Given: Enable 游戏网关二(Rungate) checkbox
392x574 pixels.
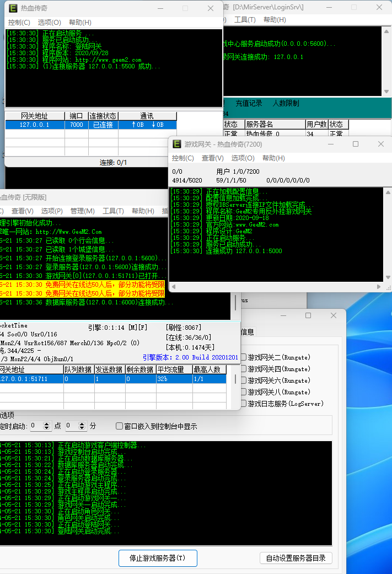Looking at the screenshot, I should [244, 357].
